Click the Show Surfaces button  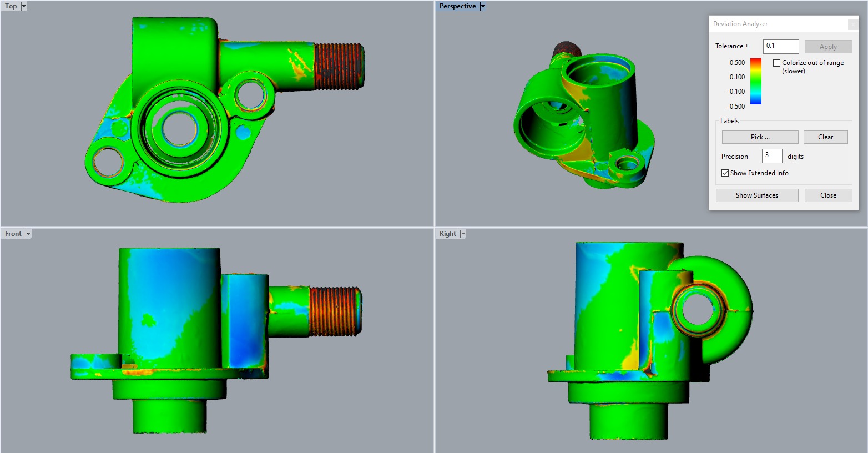(756, 195)
